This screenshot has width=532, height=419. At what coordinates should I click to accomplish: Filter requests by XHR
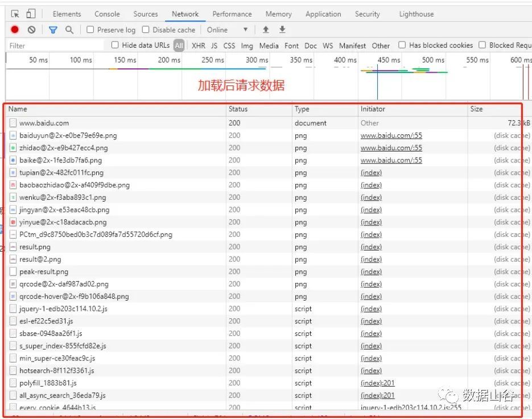point(198,46)
